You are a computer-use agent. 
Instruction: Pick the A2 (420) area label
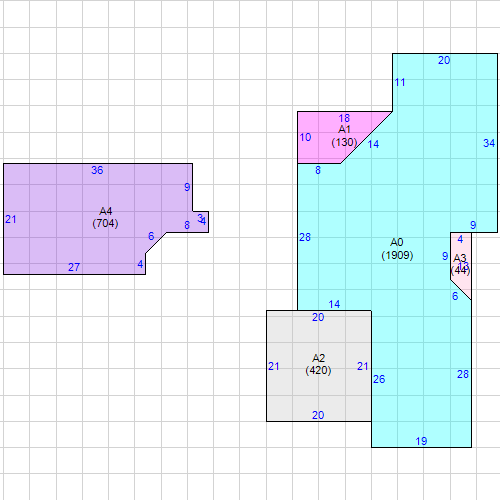click(318, 364)
